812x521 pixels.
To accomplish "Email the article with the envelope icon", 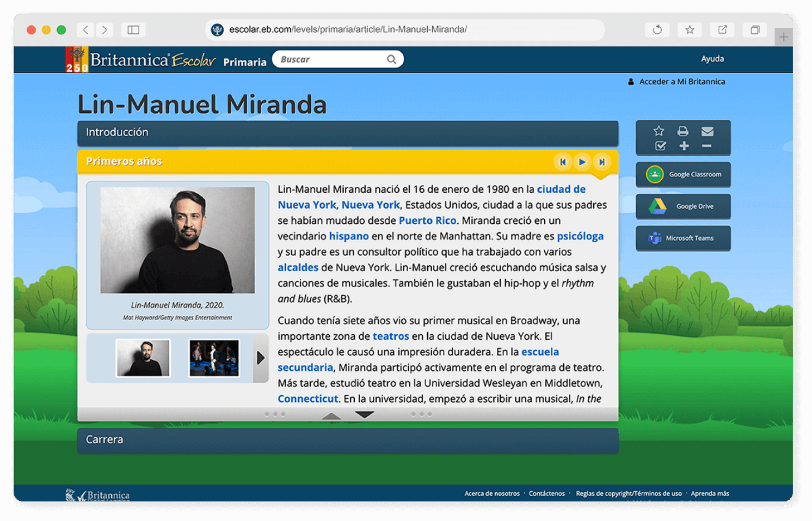I will (x=707, y=131).
